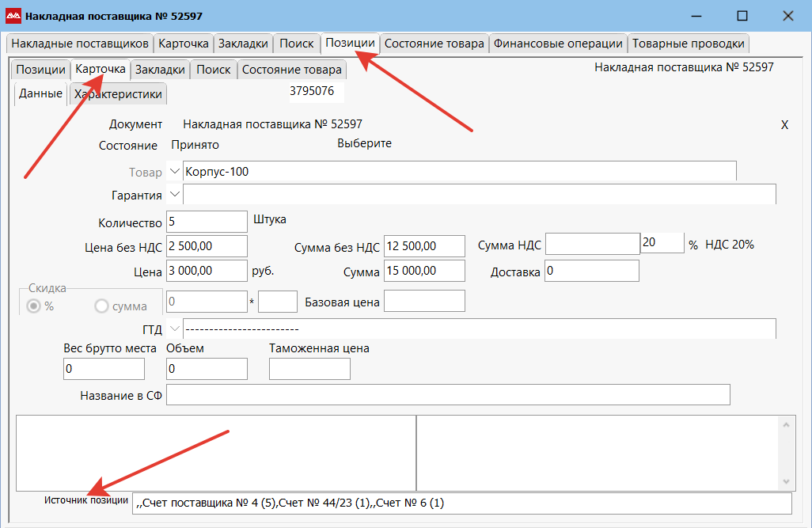Select the сумма discount radio button
This screenshot has height=528, width=812.
coord(101,306)
